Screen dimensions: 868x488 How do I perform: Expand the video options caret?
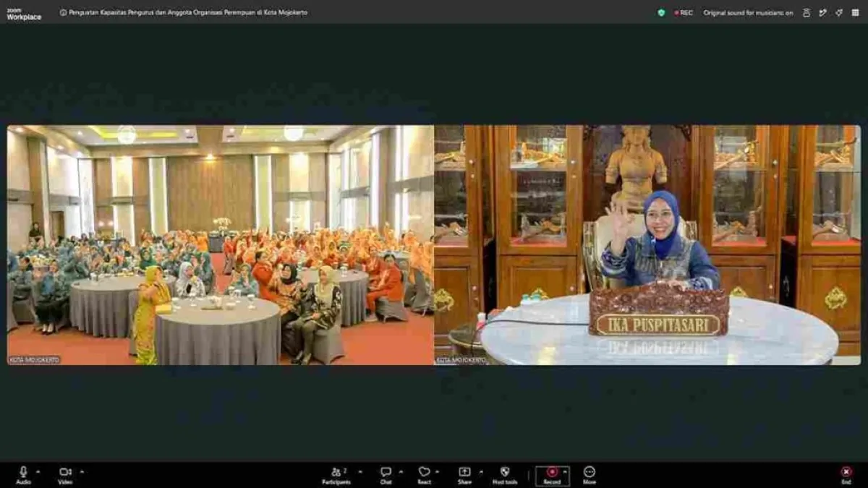tap(82, 471)
